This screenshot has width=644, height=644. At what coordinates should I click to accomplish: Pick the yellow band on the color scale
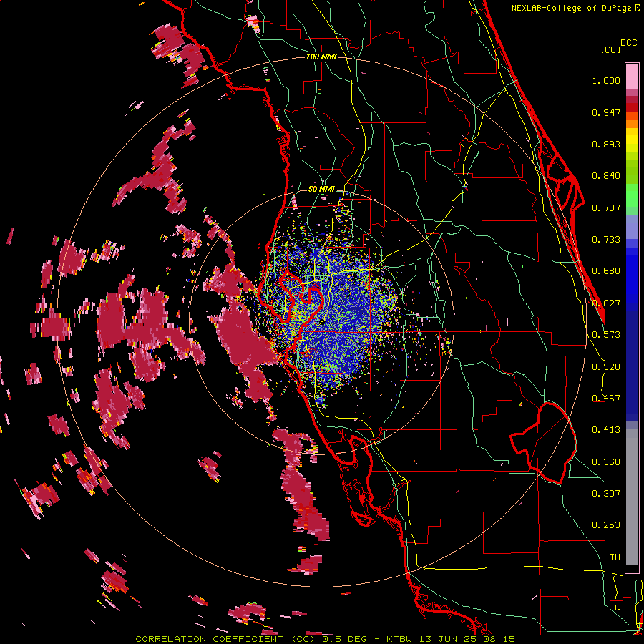pos(632,141)
